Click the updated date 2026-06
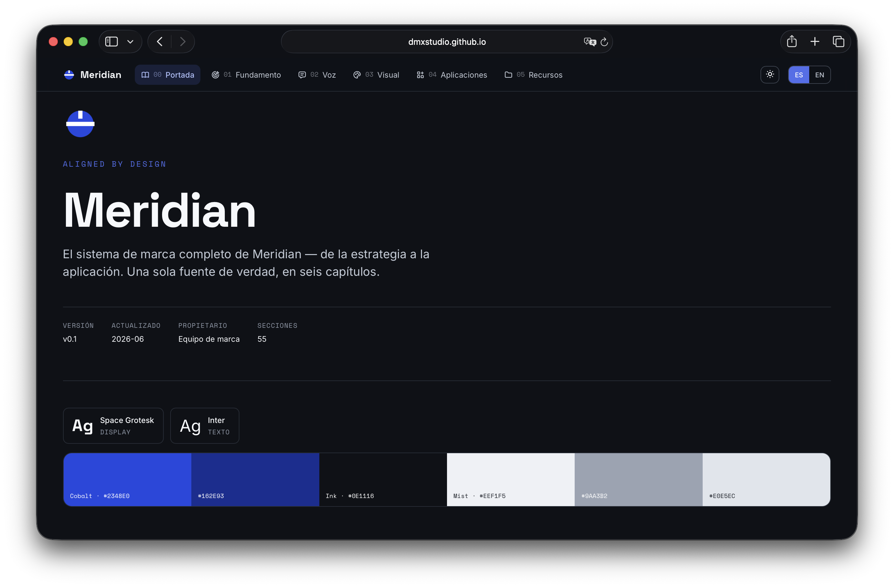The width and height of the screenshot is (894, 588). (x=128, y=339)
